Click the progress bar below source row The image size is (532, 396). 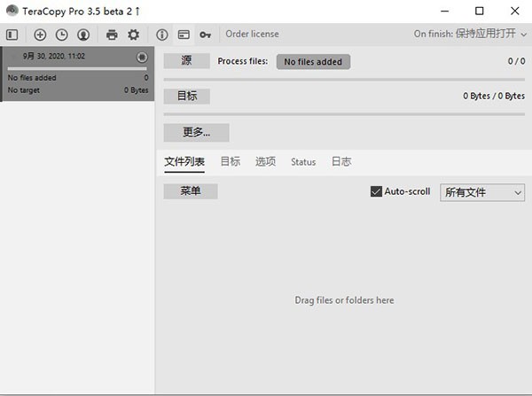point(344,79)
